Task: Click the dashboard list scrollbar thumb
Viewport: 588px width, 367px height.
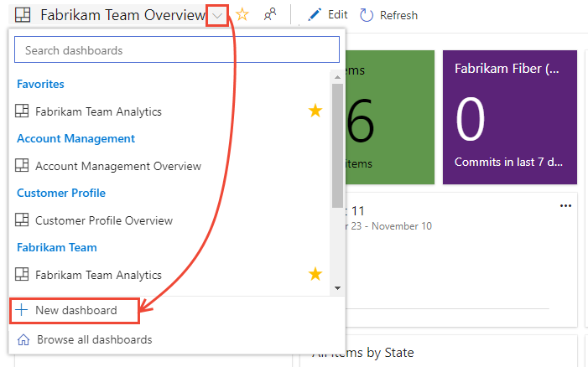Action: tap(337, 145)
